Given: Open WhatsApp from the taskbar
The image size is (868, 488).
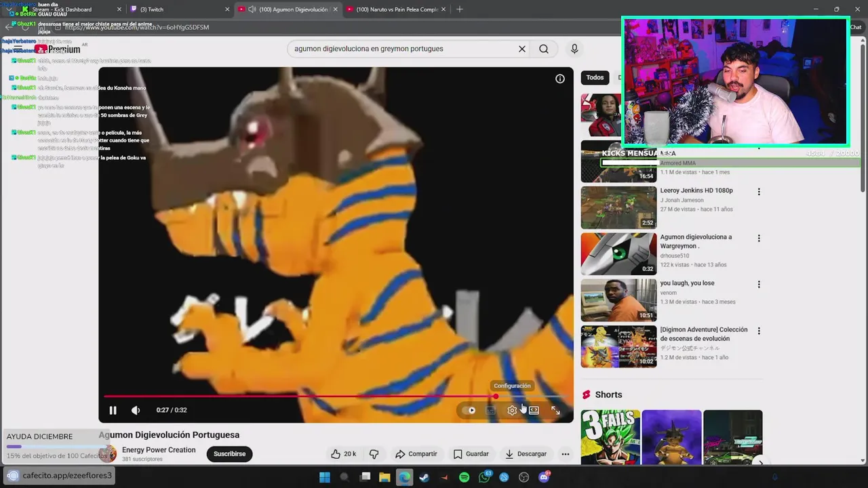Looking at the screenshot, I should coord(484,477).
